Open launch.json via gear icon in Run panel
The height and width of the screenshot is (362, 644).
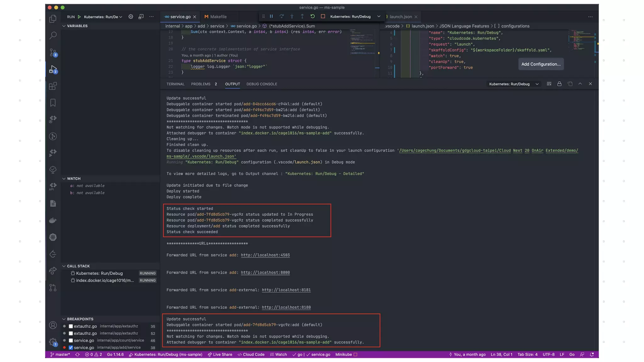130,17
